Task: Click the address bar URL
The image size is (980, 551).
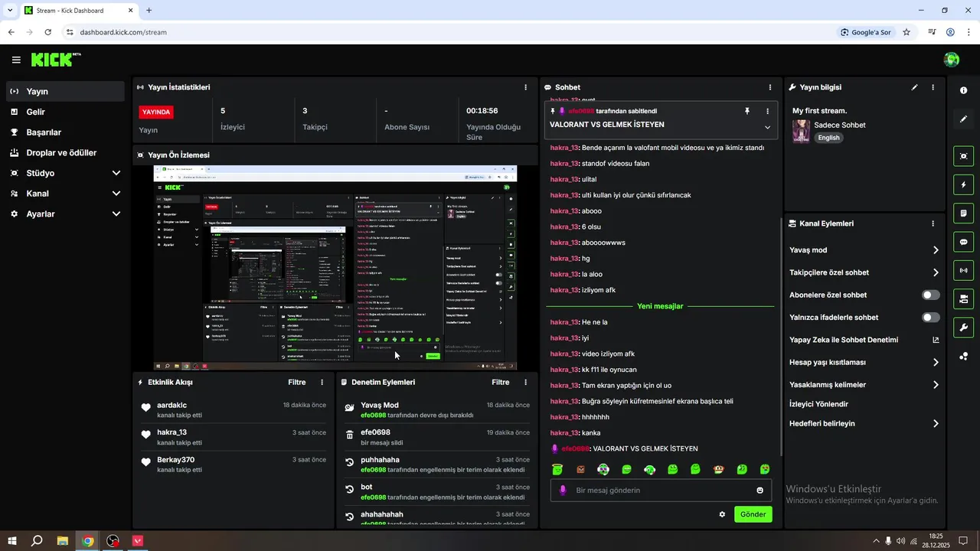Action: [x=123, y=32]
